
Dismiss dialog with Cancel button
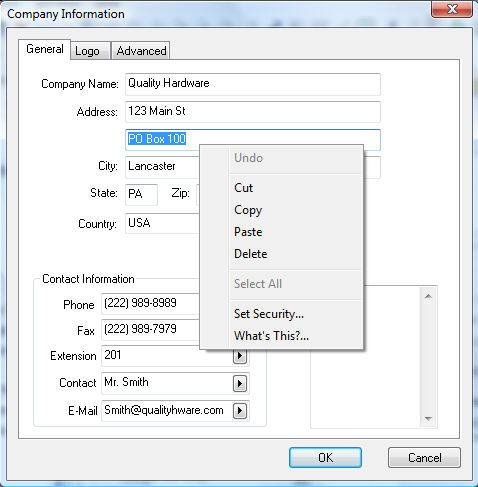424,457
